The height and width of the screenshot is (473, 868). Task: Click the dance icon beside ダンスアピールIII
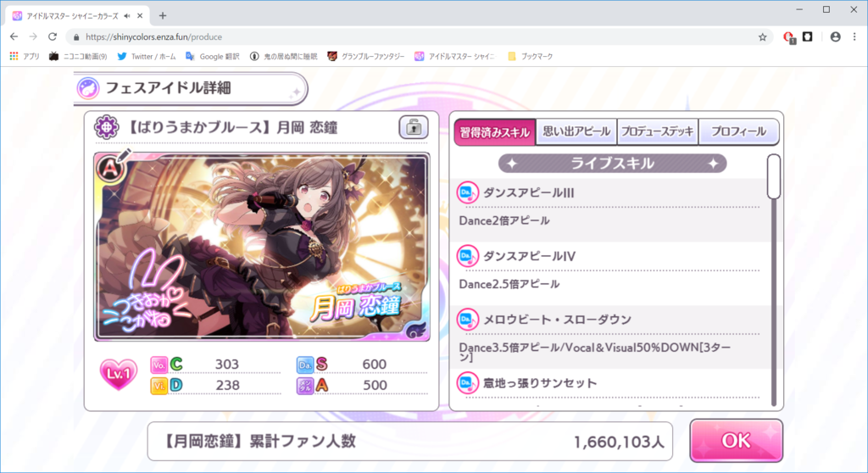(467, 192)
